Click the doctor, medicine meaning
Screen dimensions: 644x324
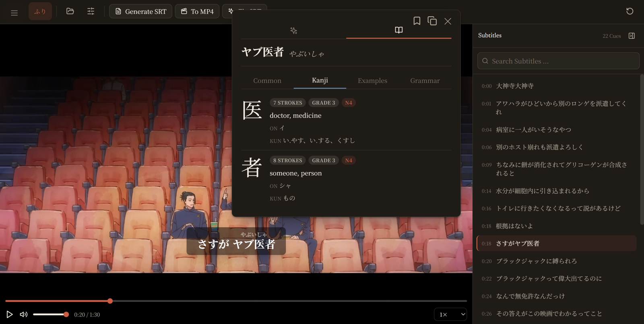[295, 116]
